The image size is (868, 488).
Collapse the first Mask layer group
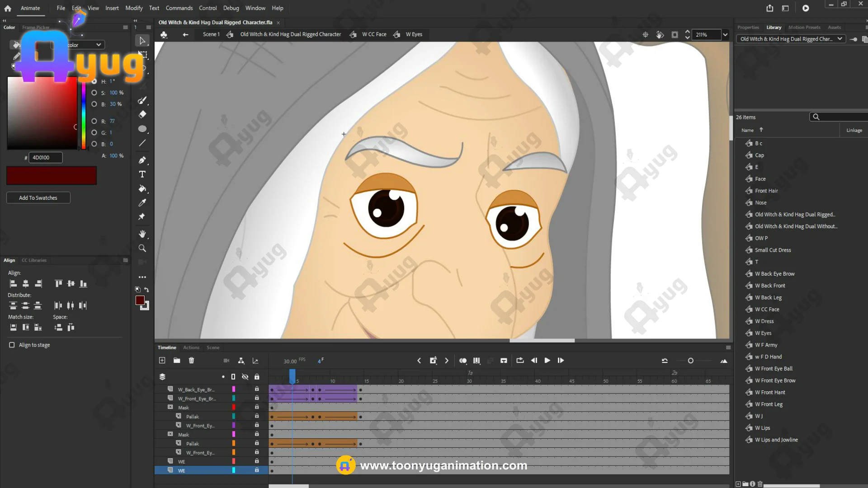[x=170, y=407]
